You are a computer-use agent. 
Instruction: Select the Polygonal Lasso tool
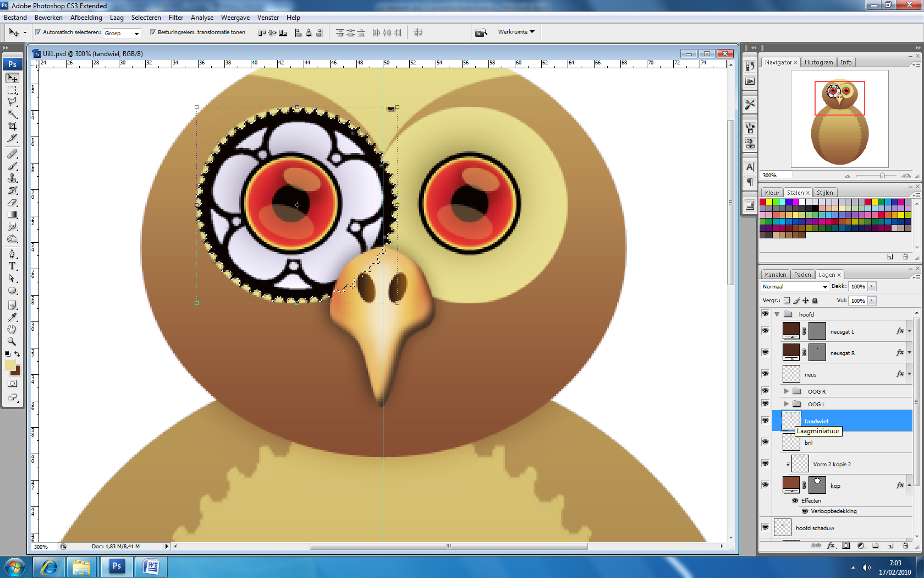click(x=12, y=102)
